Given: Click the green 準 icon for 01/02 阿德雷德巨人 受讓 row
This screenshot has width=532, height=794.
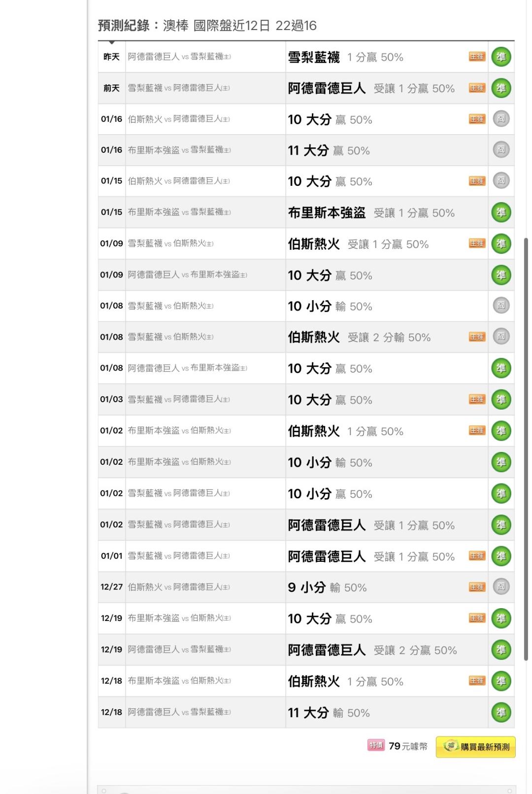Looking at the screenshot, I should [501, 525].
